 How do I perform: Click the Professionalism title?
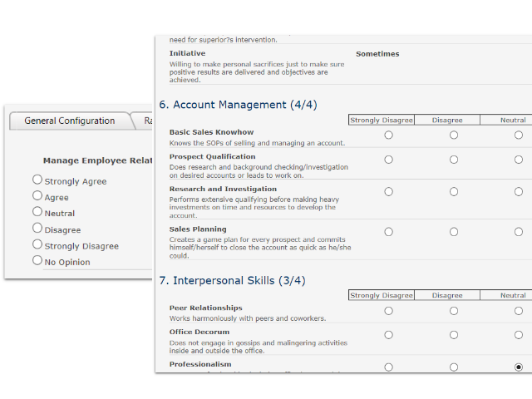pyautogui.click(x=200, y=364)
